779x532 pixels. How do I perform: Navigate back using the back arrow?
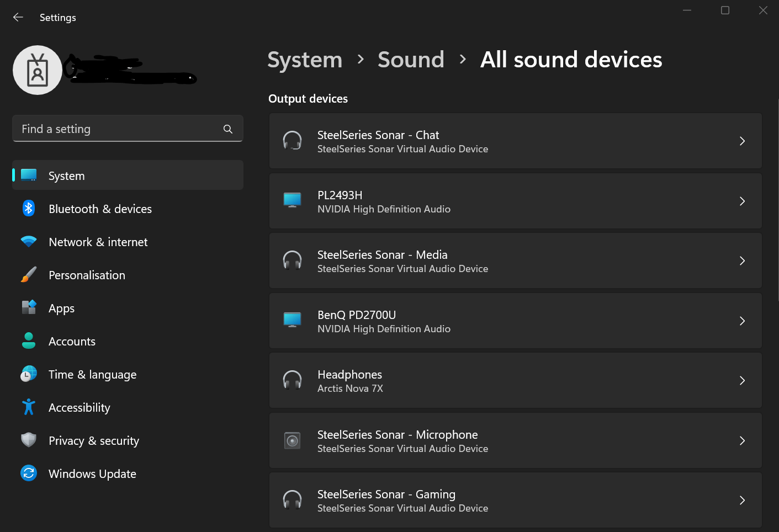pos(18,17)
